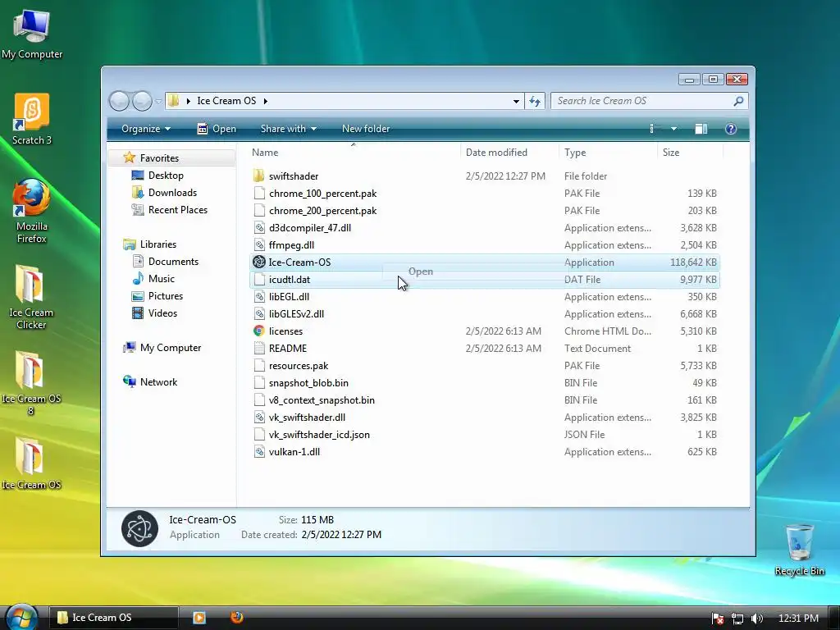Select Libraries in the navigation pane

[x=158, y=244]
